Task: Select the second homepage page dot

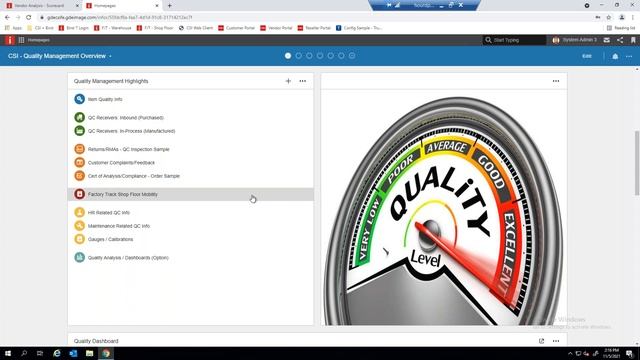Action: coord(298,56)
